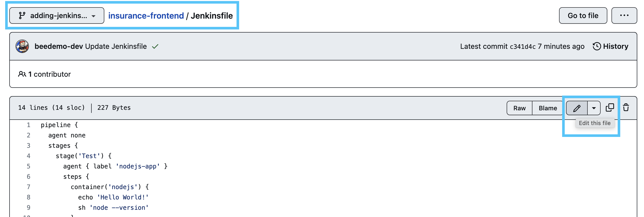This screenshot has width=644, height=217.
Task: Open beedemo-dev's avatar image
Action: [x=22, y=47]
